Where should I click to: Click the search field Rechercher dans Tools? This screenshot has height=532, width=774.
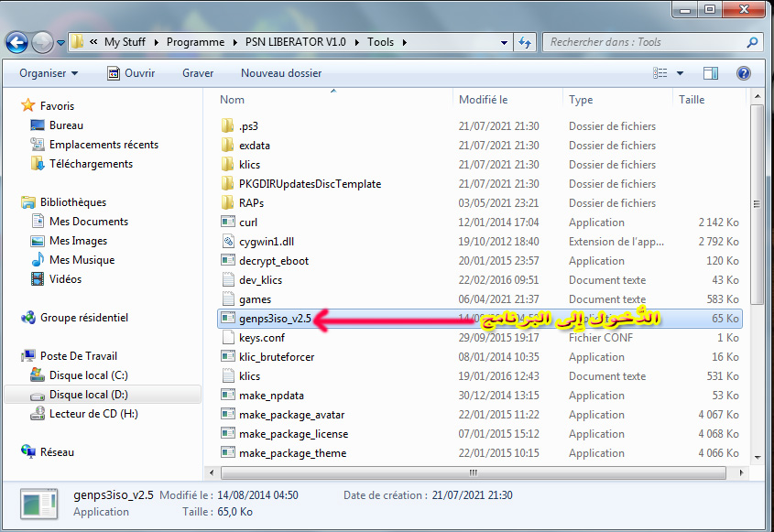click(646, 42)
